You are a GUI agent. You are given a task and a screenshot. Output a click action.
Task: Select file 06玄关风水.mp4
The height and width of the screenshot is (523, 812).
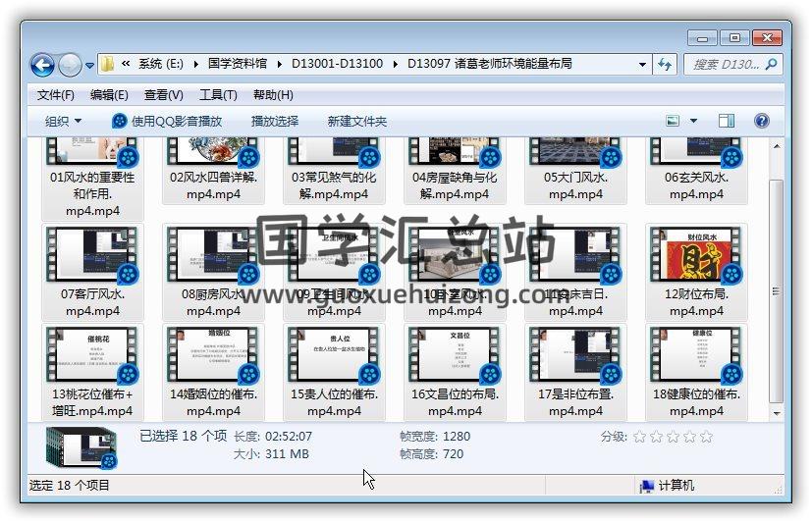pos(696,171)
